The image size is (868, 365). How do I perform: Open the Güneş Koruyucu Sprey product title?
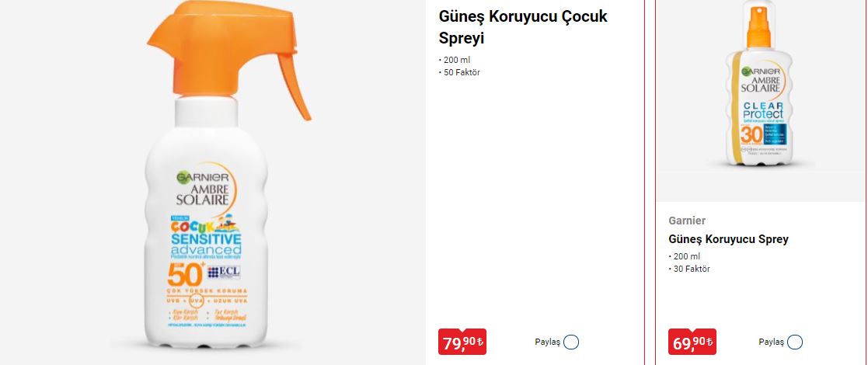coord(728,239)
